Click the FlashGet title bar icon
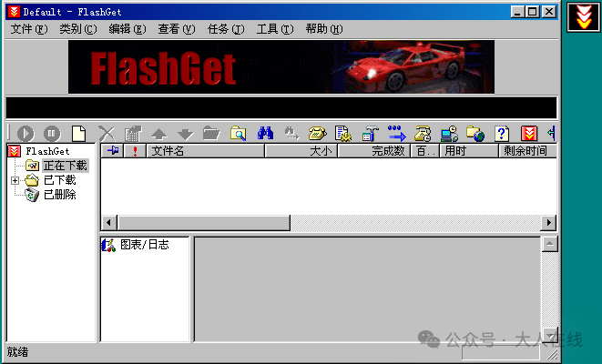Viewport: 602px width, 364px height. [14, 12]
